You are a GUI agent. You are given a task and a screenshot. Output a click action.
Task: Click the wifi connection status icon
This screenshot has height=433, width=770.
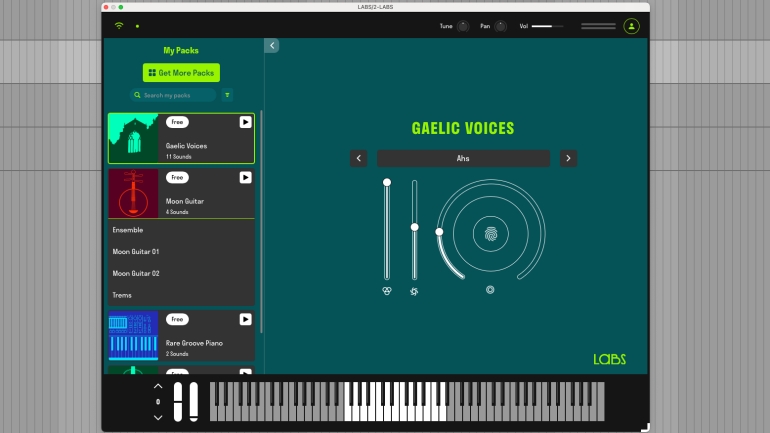click(x=119, y=26)
